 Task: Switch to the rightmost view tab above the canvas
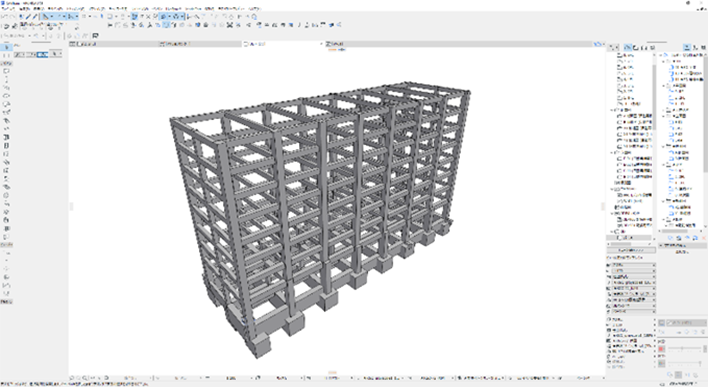pos(458,44)
